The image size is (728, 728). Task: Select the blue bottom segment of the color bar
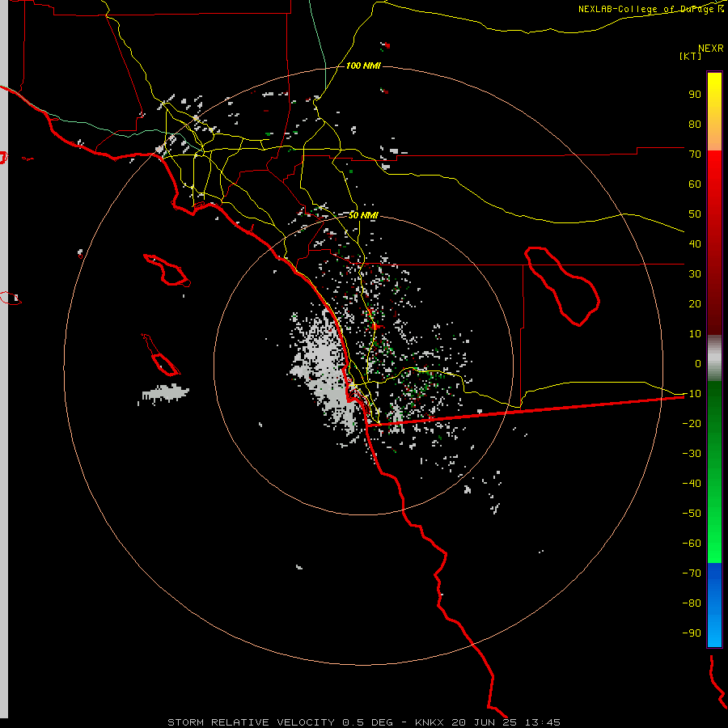click(x=714, y=605)
